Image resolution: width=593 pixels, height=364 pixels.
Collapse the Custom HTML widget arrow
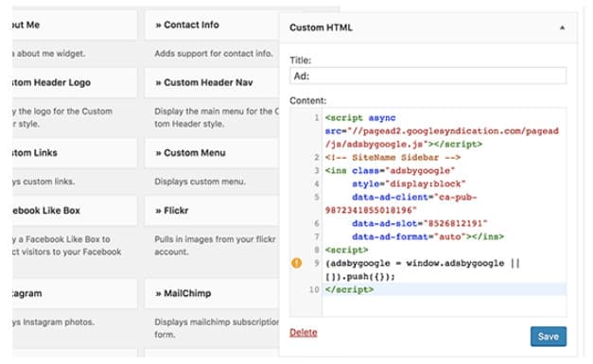point(563,27)
